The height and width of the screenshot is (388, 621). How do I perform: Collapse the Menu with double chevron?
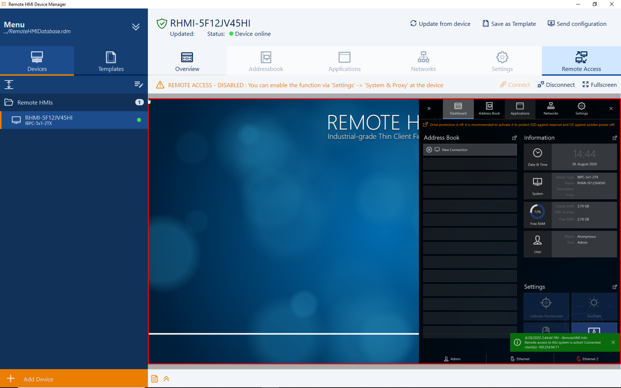coord(135,27)
